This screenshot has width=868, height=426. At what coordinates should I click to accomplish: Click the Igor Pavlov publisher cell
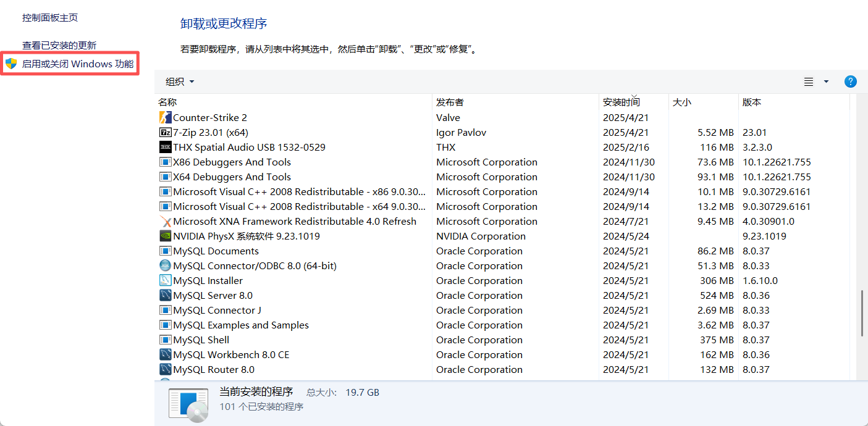click(462, 132)
